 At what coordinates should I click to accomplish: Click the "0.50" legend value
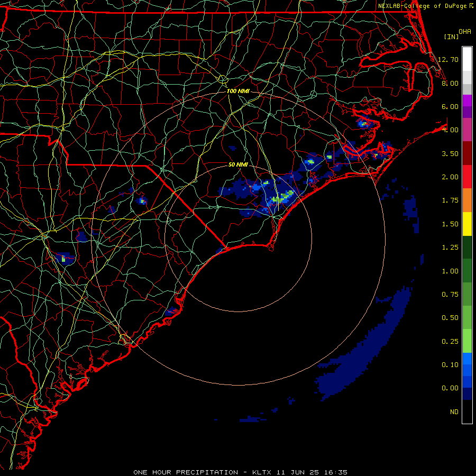450,318
